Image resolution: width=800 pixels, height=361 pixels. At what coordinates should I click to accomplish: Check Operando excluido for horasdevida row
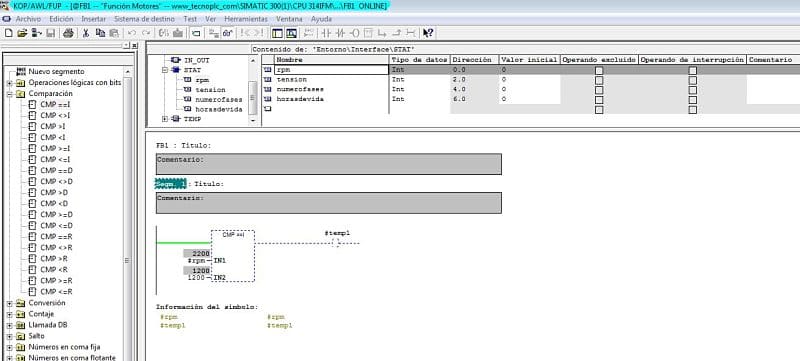pos(599,99)
